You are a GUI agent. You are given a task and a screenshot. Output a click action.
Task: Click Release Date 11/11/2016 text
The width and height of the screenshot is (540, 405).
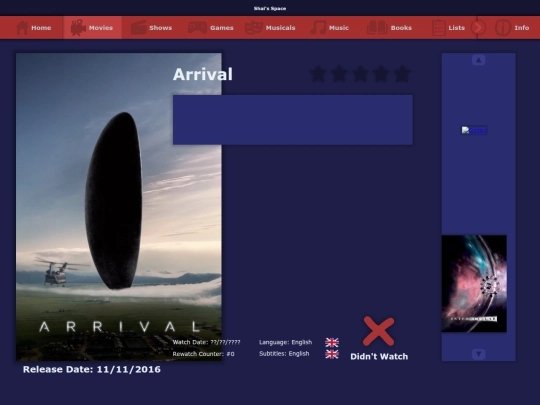[x=92, y=370]
